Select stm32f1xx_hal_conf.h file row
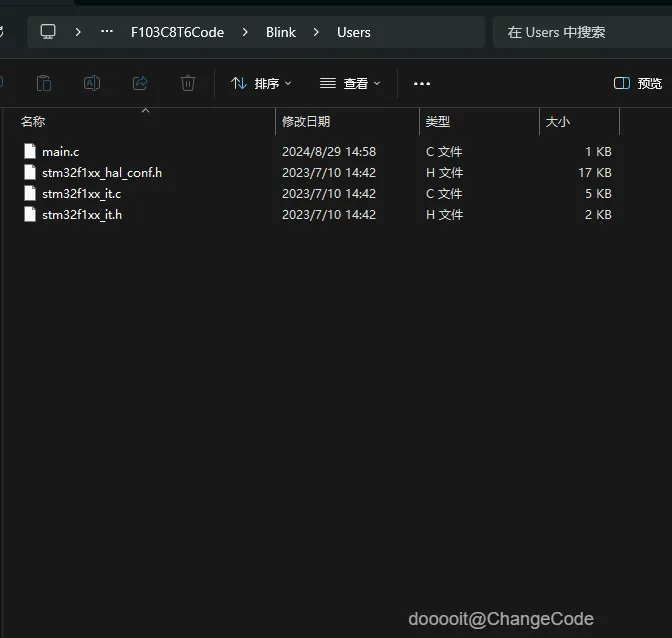Image resolution: width=672 pixels, height=638 pixels. pyautogui.click(x=317, y=173)
